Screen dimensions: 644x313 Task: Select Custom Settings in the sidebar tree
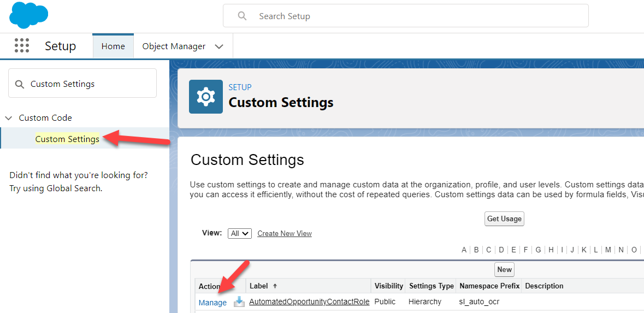coord(67,139)
